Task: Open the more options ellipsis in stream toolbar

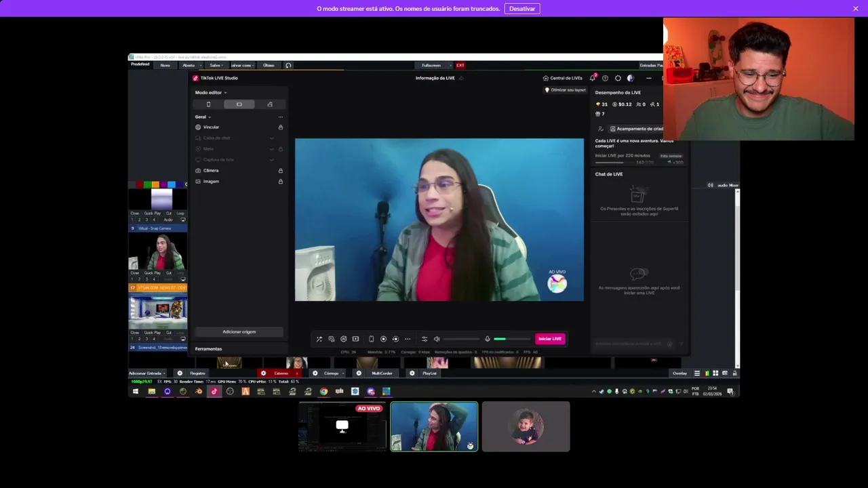Action: pos(408,339)
